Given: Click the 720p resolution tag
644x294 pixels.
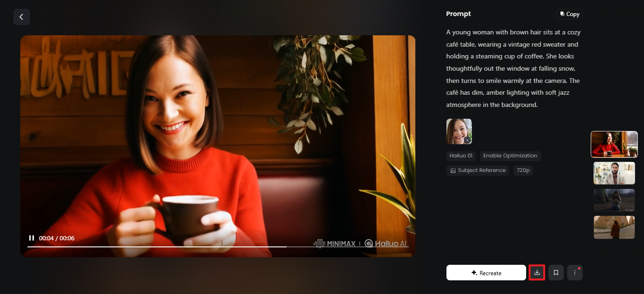Looking at the screenshot, I should 523,170.
